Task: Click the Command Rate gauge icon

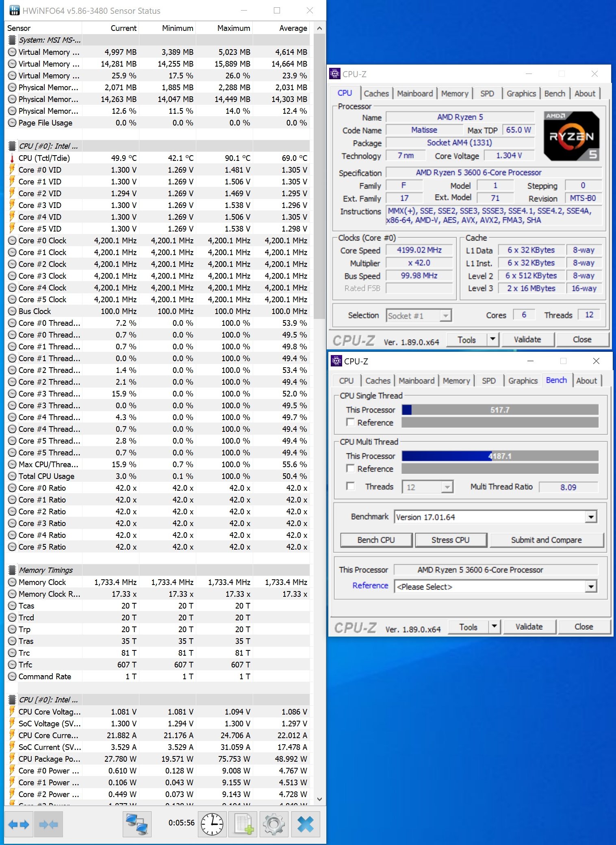Action: click(x=12, y=676)
